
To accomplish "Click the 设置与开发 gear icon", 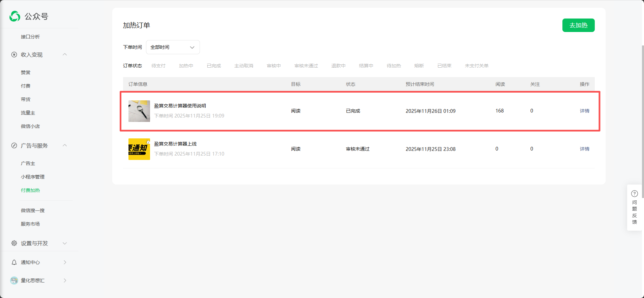I will (x=14, y=243).
